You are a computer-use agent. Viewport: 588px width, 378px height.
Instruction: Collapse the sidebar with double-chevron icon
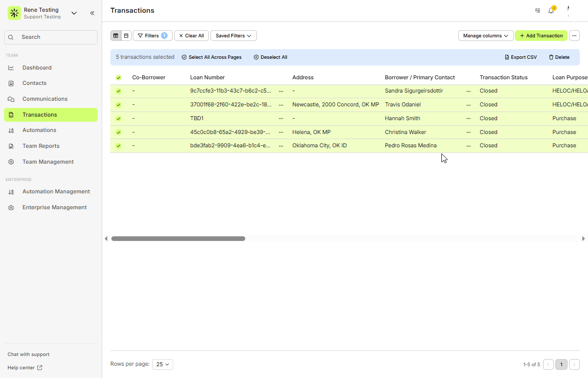(92, 13)
